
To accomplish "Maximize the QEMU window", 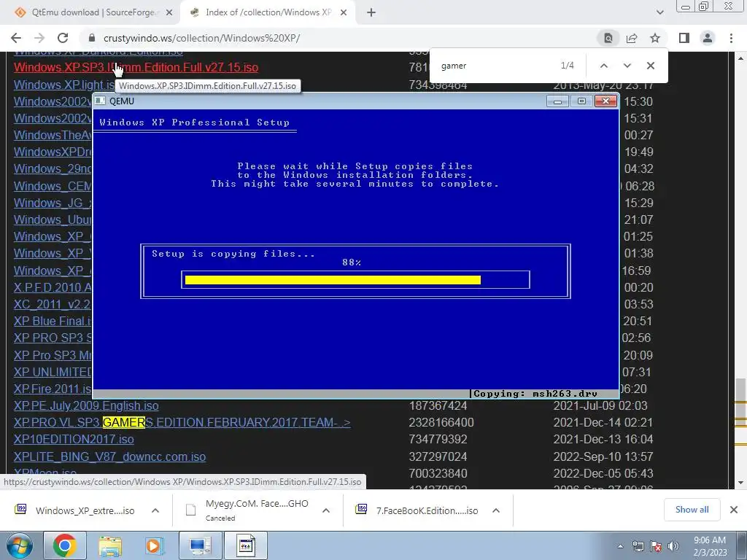I will 581,101.
